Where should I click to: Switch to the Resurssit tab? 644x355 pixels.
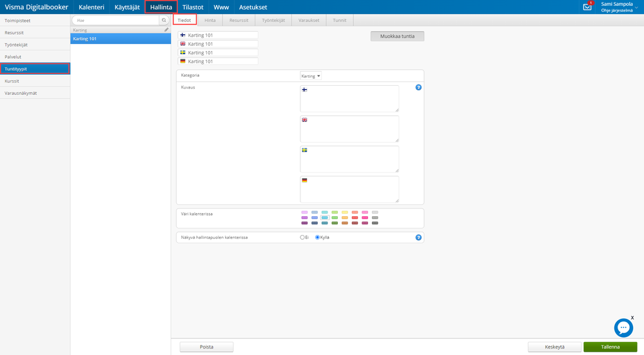pos(239,20)
